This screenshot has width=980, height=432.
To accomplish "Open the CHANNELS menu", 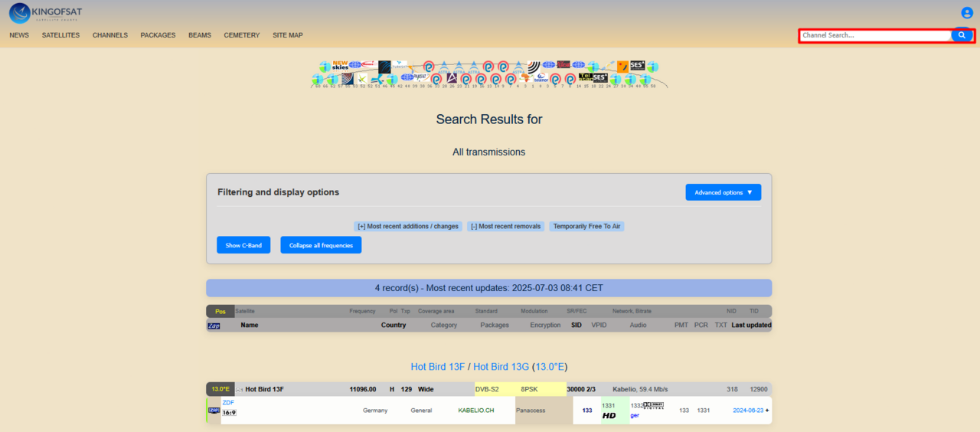I will click(x=110, y=35).
